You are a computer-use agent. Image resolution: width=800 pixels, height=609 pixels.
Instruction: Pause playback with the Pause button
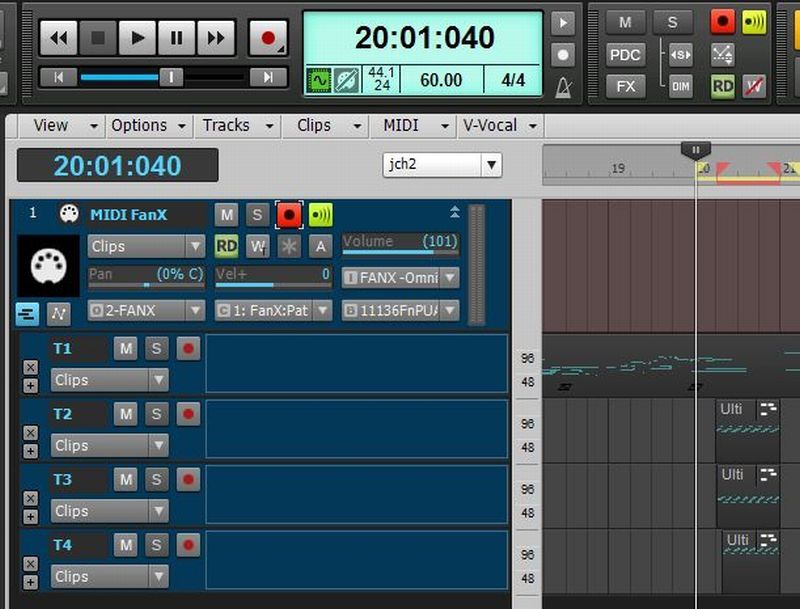pos(176,39)
